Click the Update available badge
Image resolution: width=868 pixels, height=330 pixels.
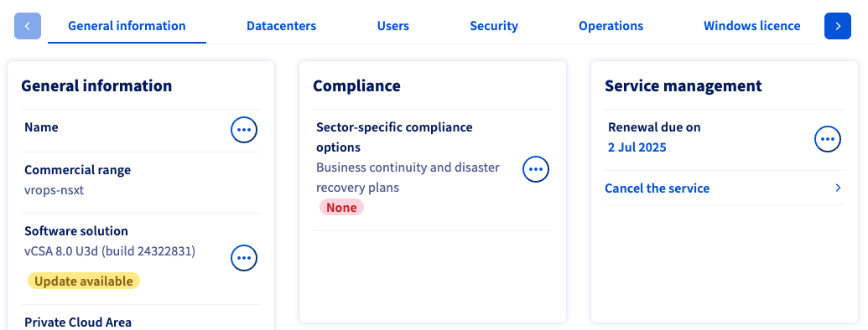click(84, 281)
